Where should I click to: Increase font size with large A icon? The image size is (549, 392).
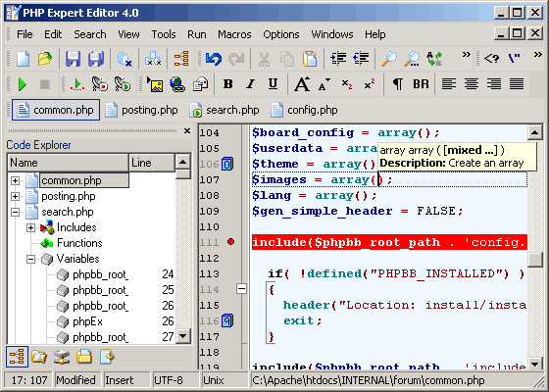coord(302,84)
